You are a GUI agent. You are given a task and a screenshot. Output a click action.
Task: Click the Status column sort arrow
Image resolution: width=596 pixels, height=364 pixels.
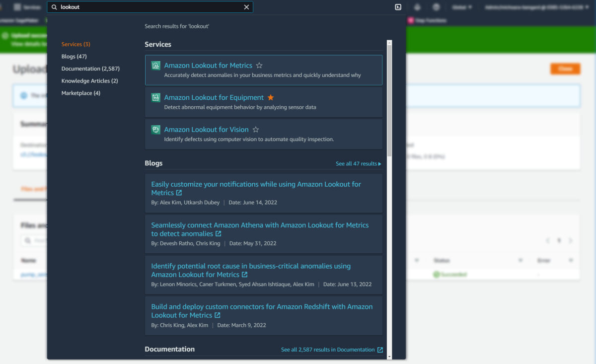pyautogui.click(x=521, y=260)
